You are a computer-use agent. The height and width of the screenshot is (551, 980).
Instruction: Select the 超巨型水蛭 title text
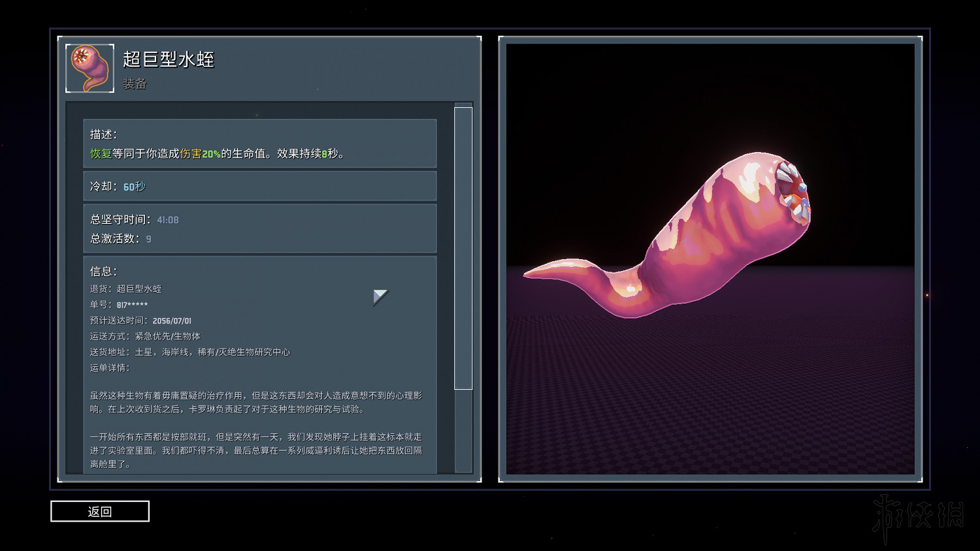169,59
